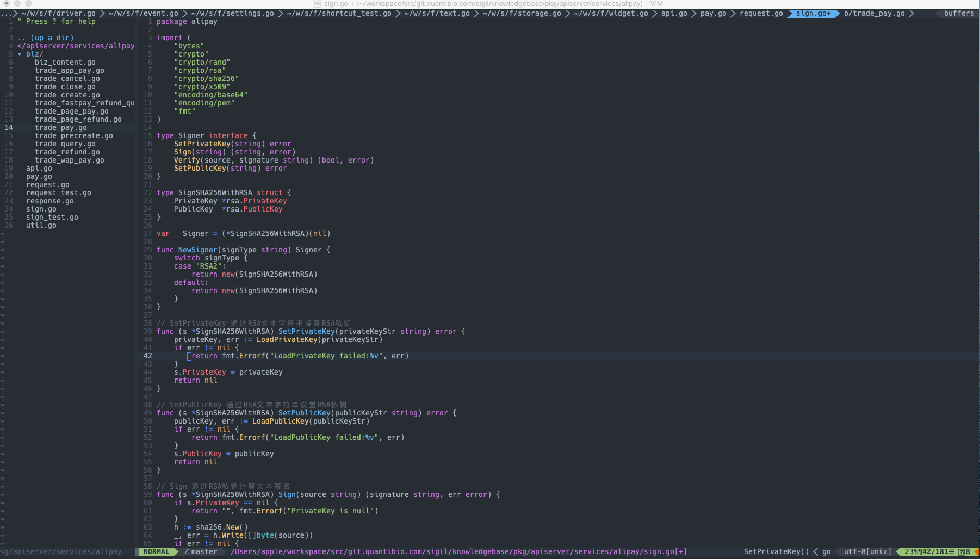Open trade_create.go in the file tree
Viewport: 980px width, 559px height.
click(67, 95)
